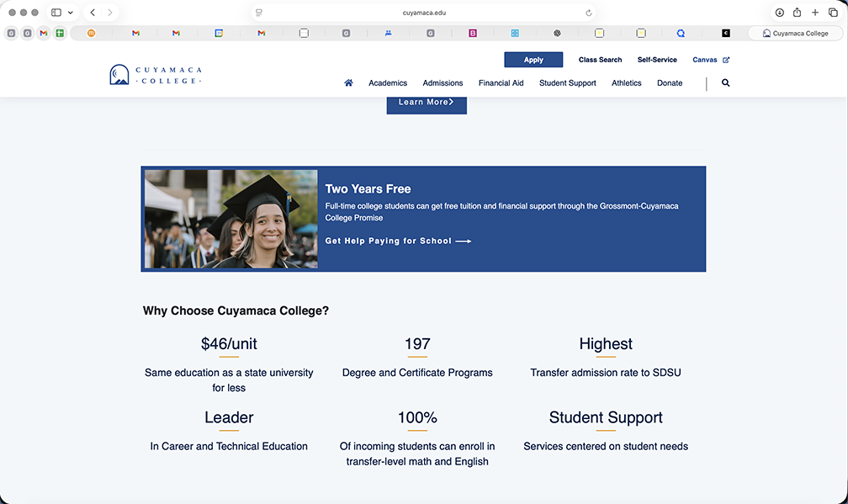Click the Cuyamaca College logo
Image resolution: width=848 pixels, height=504 pixels.
[x=156, y=75]
